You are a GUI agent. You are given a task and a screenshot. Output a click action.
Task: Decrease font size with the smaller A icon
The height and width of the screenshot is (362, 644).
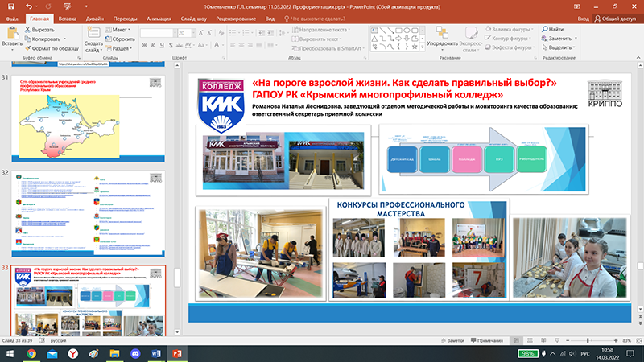209,33
